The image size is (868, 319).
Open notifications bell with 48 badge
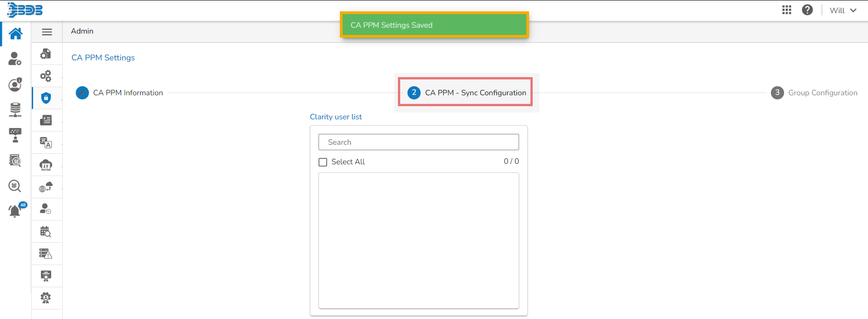click(15, 211)
